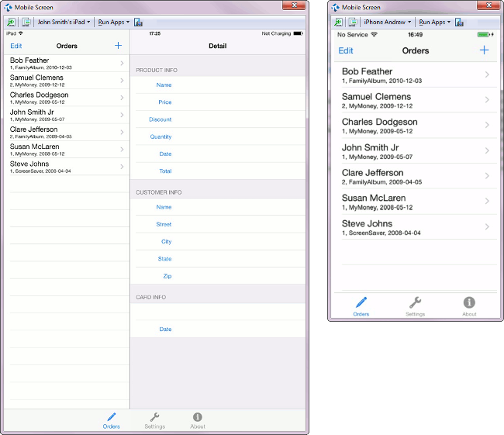Click second screen toolbar icon in iPhone window
The width and height of the screenshot is (504, 435).
353,22
